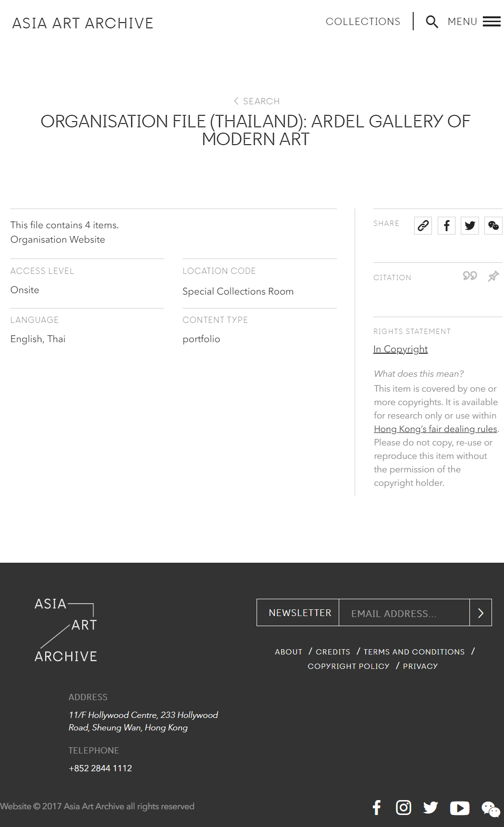Copy link with the share link icon
Viewport: 504px width, 827px height.
pos(423,225)
